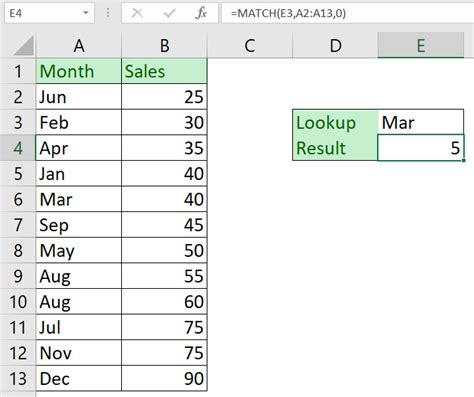Click the Aug cell in row 10

click(x=79, y=302)
